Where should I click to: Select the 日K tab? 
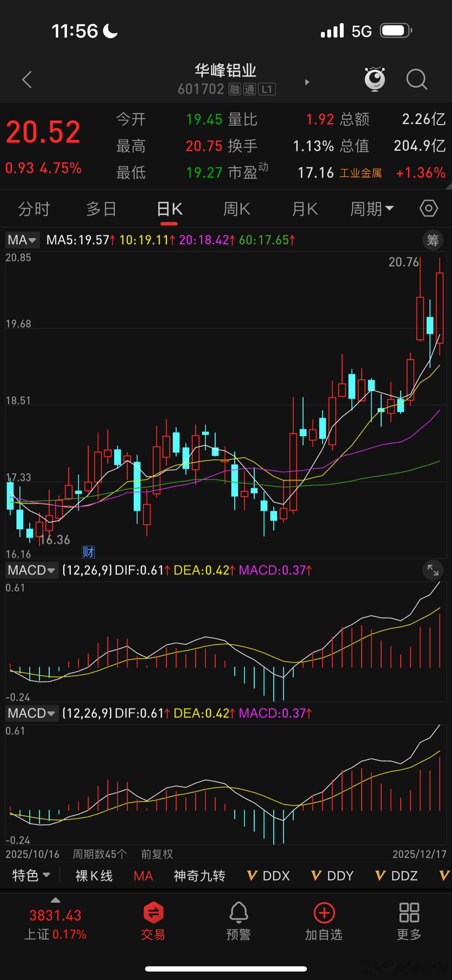[x=169, y=208]
